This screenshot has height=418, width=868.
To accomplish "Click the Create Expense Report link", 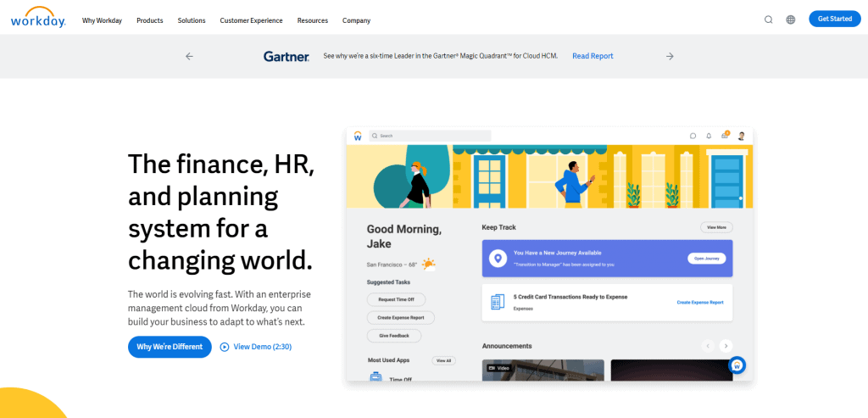I will coord(700,303).
